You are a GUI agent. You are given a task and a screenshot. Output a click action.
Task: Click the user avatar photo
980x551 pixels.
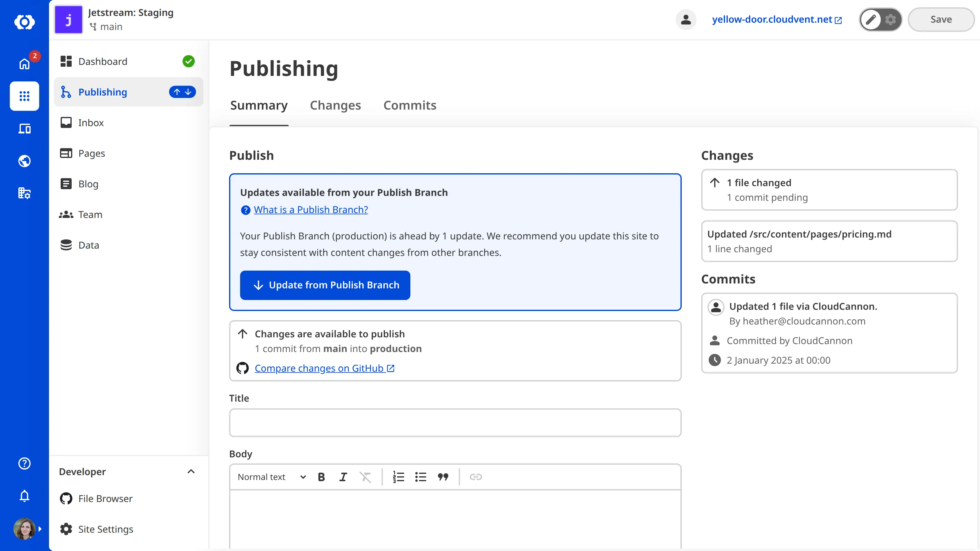(24, 529)
